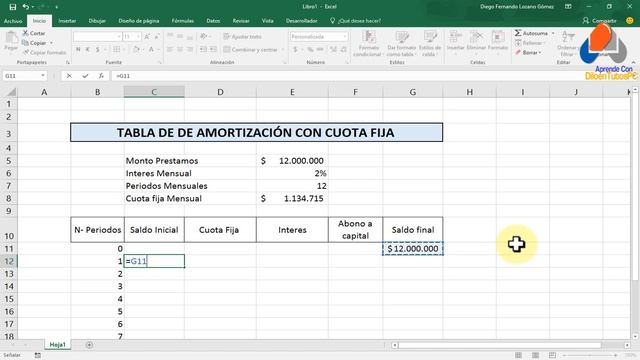The width and height of the screenshot is (640, 360).
Task: Center text horizontally in cell
Action: point(180,49)
